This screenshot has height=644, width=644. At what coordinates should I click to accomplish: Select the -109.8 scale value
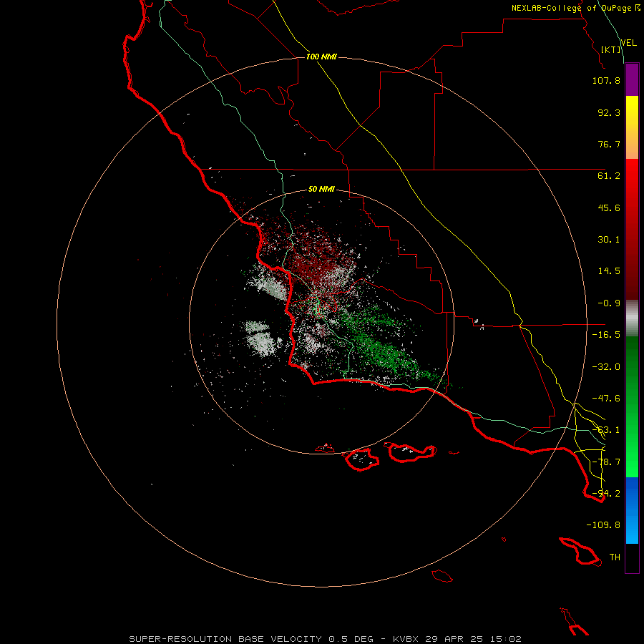603,525
